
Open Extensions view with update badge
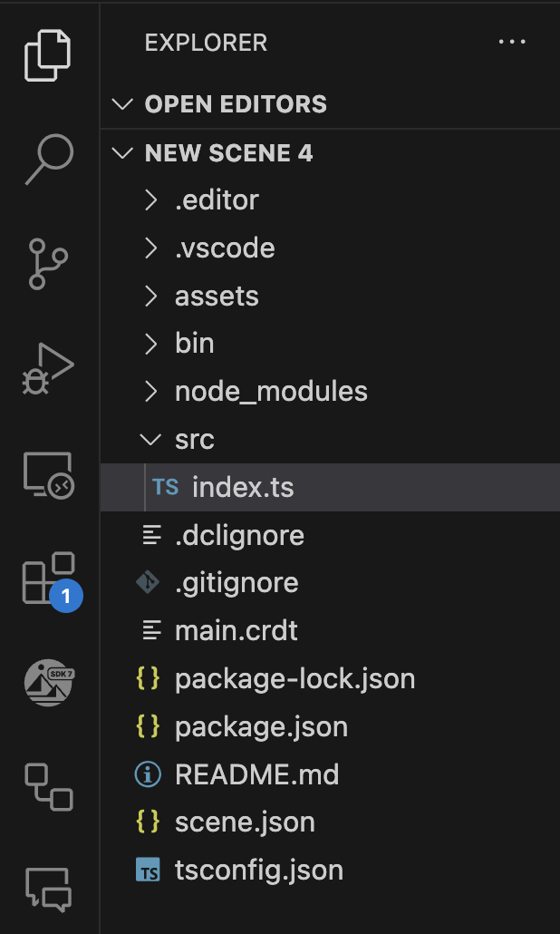[48, 579]
